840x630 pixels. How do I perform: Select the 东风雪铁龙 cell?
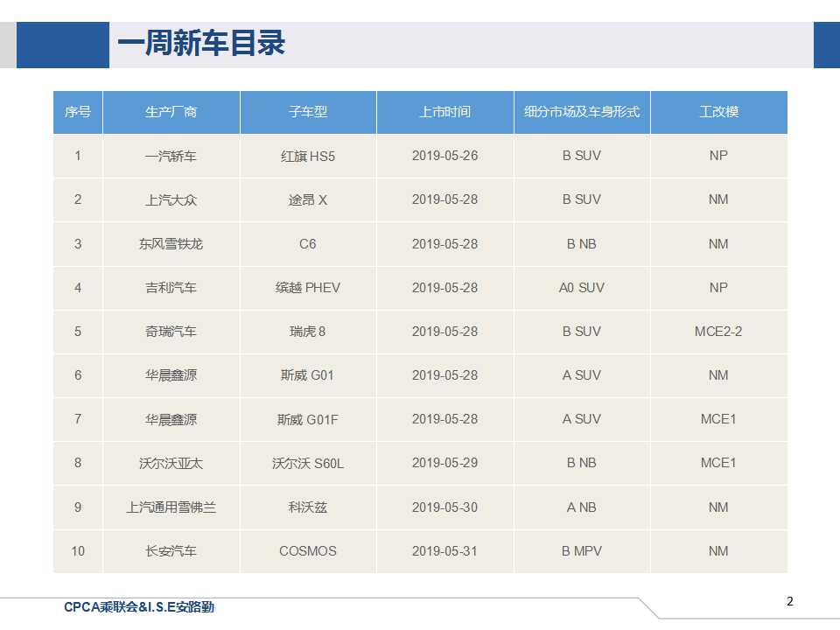(171, 244)
